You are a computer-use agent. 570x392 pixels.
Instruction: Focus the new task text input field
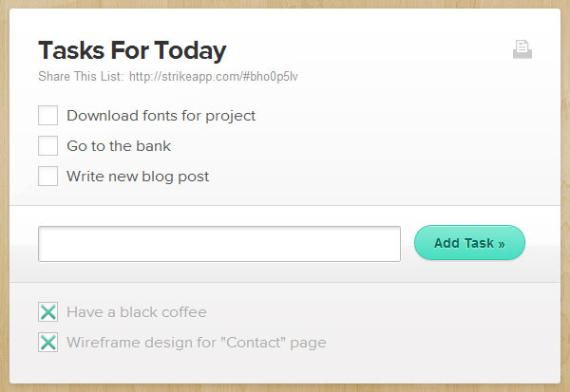point(219,244)
